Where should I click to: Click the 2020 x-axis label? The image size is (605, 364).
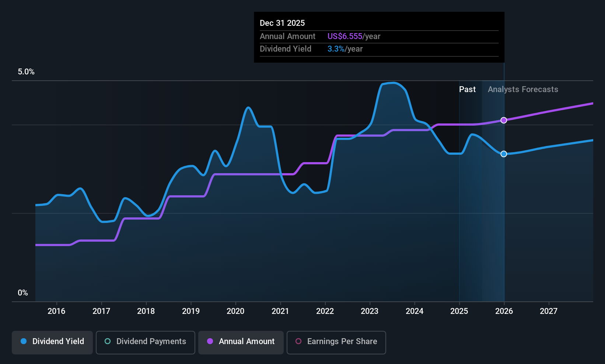(235, 311)
